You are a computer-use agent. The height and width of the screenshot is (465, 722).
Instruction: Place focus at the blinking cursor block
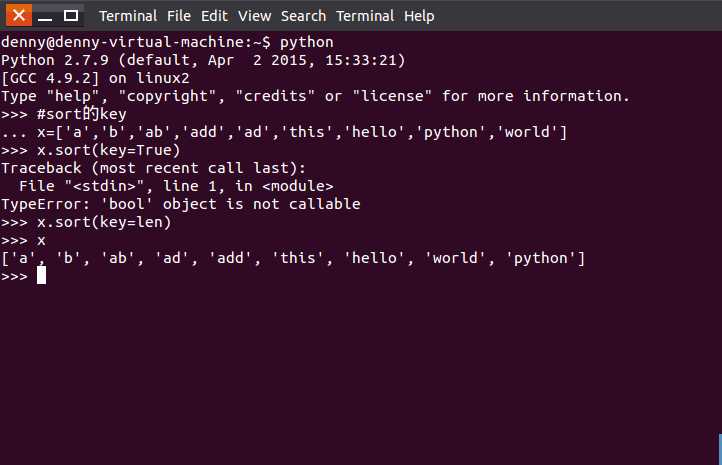click(x=41, y=276)
